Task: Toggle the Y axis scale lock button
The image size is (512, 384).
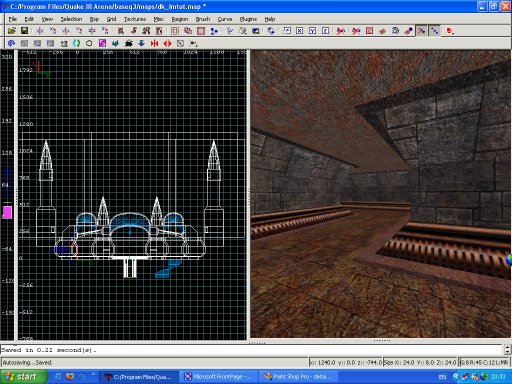Action: [x=312, y=31]
